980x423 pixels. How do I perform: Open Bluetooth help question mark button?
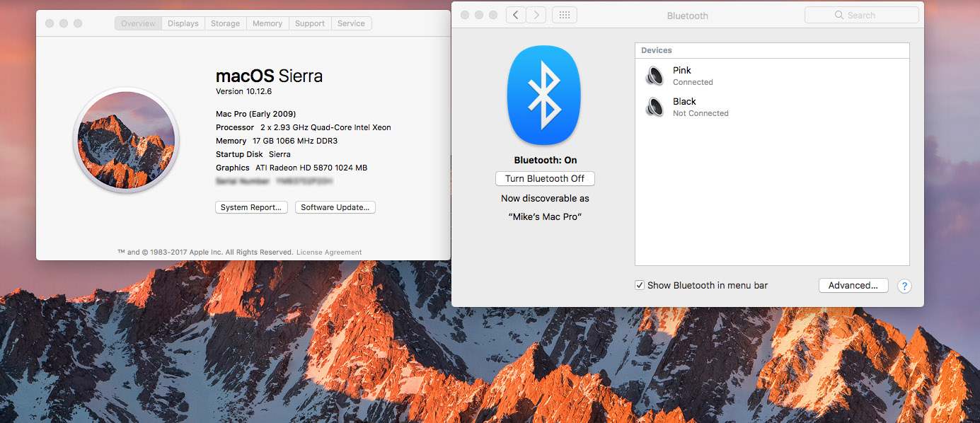coord(904,286)
